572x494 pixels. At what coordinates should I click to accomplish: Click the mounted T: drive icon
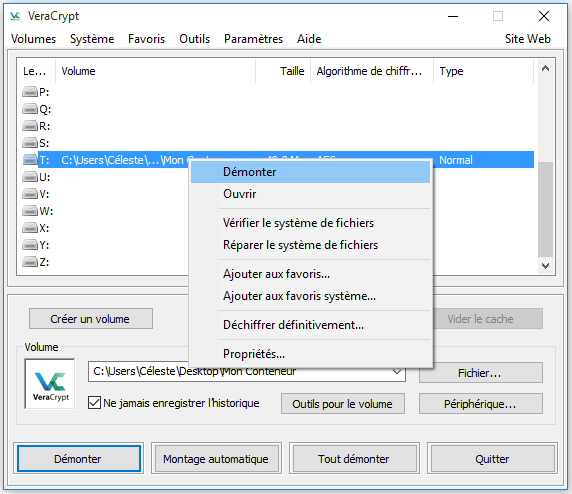[x=30, y=160]
